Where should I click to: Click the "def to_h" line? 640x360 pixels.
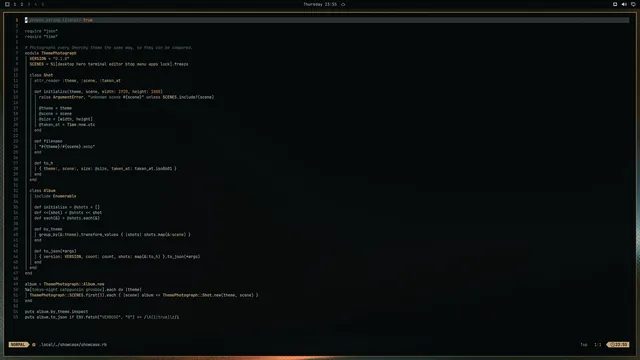(43, 163)
